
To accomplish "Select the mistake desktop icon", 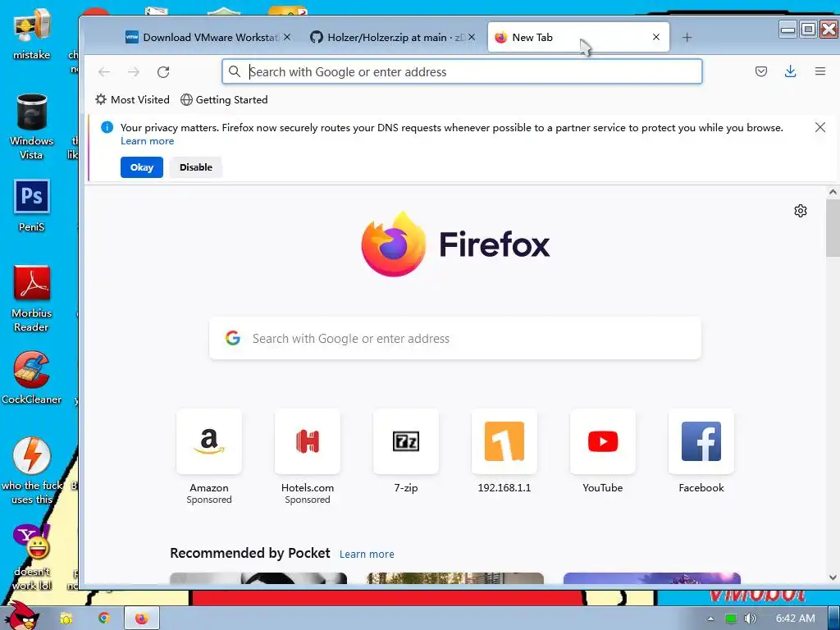I will click(32, 33).
